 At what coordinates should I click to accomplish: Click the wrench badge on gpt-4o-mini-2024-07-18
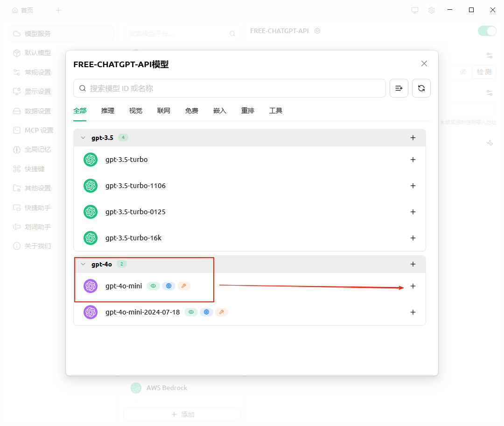222,312
